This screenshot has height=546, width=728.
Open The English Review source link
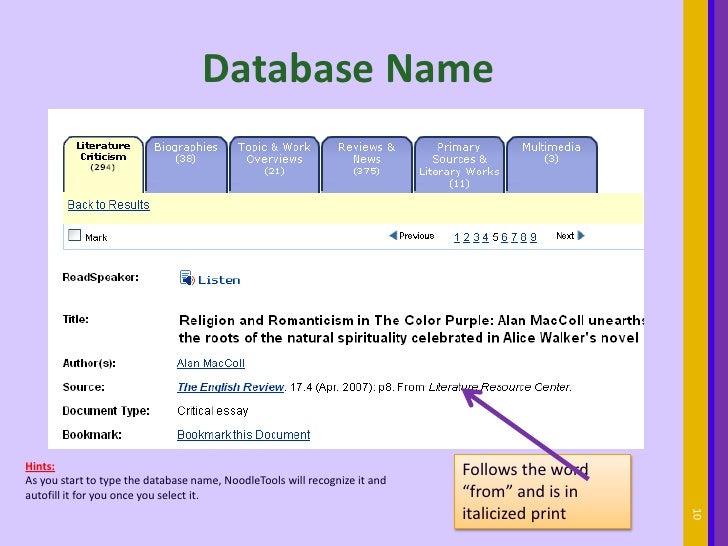231,387
